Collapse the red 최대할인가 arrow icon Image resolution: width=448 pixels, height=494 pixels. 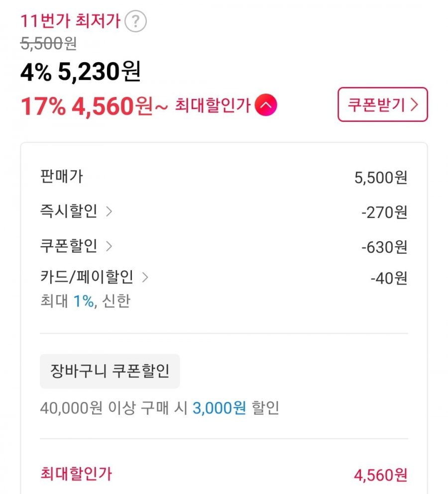coord(266,105)
